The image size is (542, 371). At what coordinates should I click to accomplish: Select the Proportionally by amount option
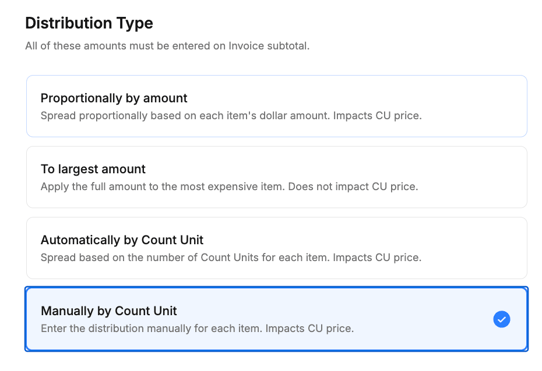(277, 106)
